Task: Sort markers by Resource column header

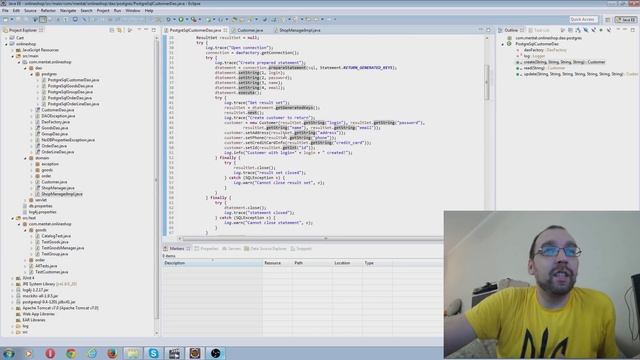Action: [277, 263]
